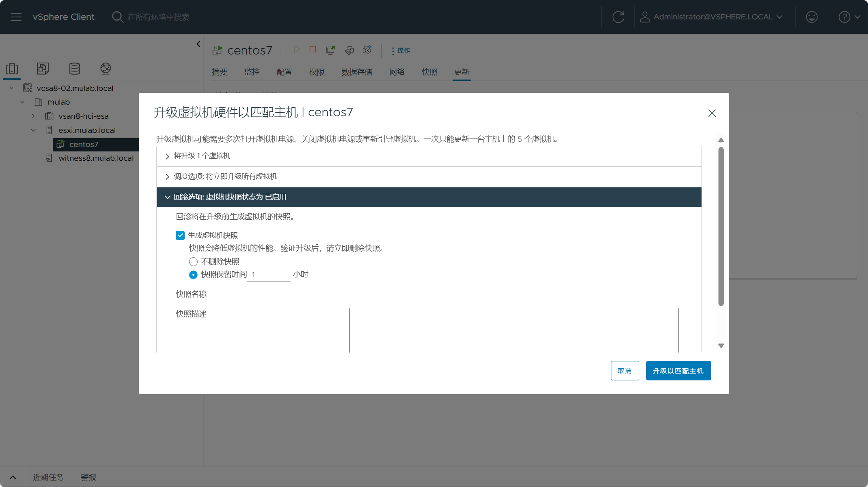Open the centos7 Datastores tab
868x487 pixels.
(357, 72)
